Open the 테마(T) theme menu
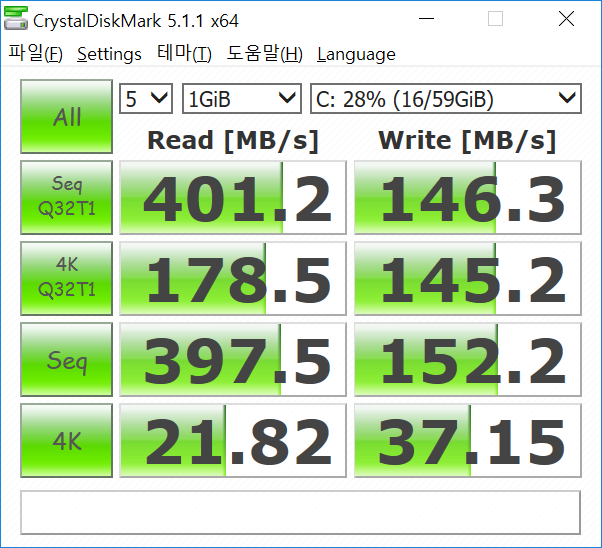The height and width of the screenshot is (548, 602). [x=184, y=53]
